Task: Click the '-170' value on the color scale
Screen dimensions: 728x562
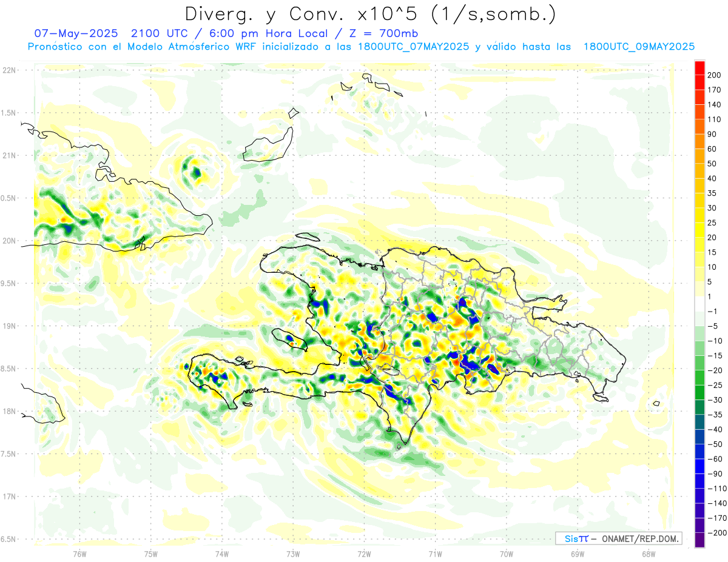Action: coord(716,518)
